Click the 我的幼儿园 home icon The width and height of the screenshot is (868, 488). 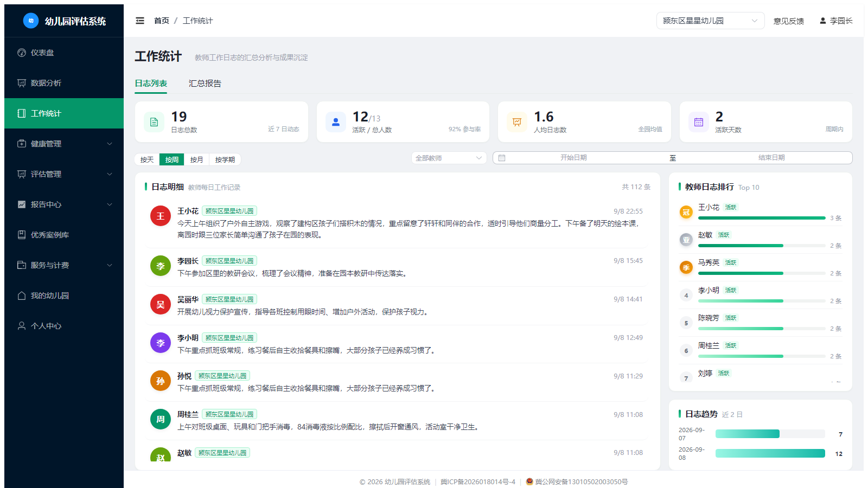[x=22, y=296]
